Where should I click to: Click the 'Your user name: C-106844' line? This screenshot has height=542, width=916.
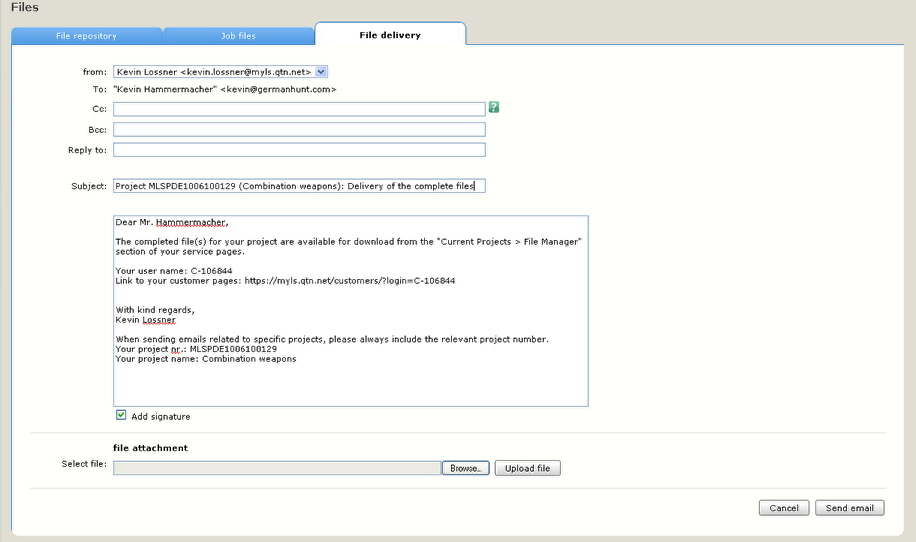click(x=174, y=271)
